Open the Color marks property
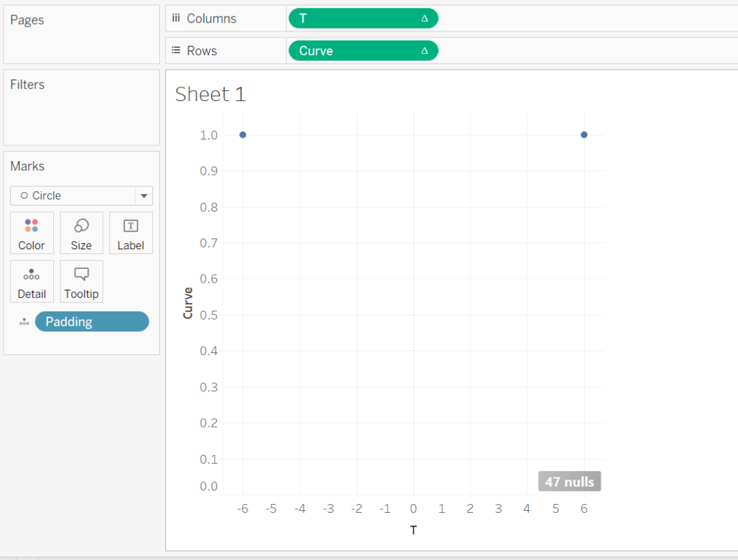The image size is (738, 560). coord(31,232)
